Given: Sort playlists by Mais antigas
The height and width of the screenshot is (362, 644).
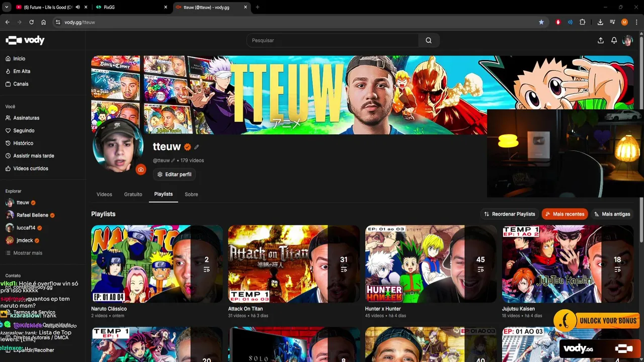Looking at the screenshot, I should 612,214.
